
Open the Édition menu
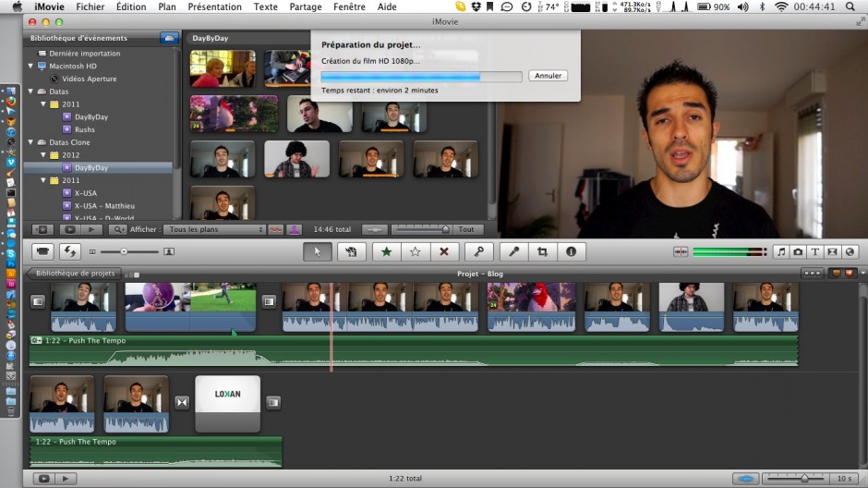(x=131, y=6)
